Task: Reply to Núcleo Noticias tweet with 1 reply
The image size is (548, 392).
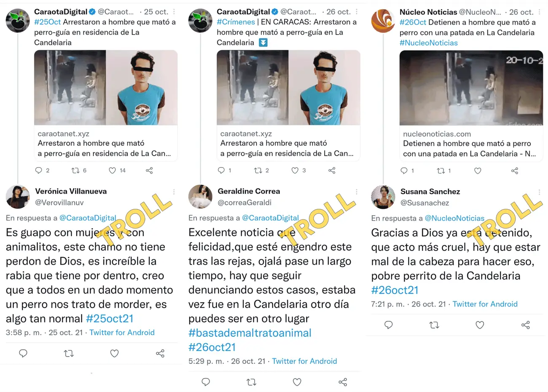Action: (x=404, y=171)
